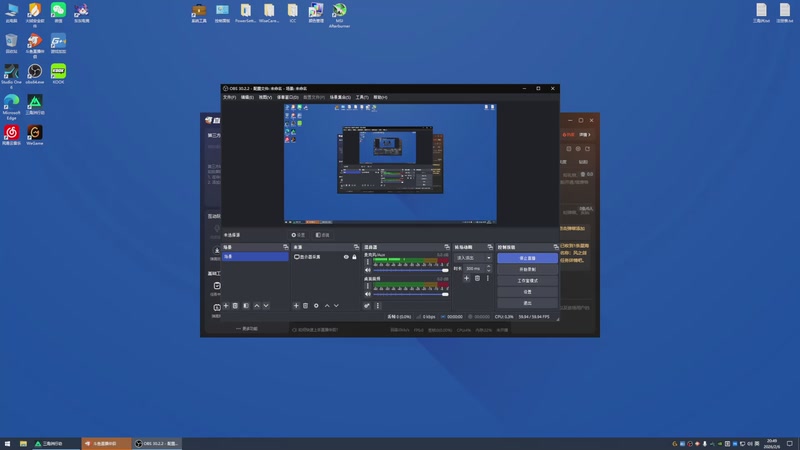
Task: Pop out the Scene Transitions dock
Action: pos(490,247)
